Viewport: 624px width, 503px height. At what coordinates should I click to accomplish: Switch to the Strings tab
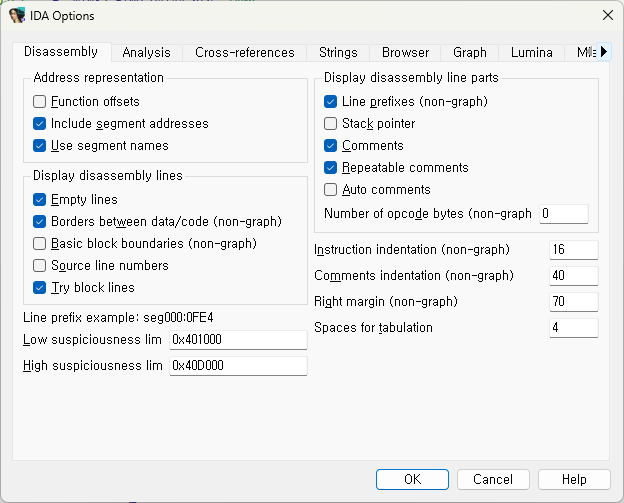coord(338,53)
